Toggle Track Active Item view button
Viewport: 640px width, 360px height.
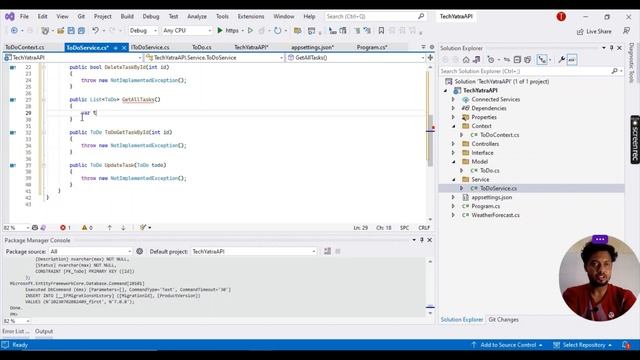[542, 60]
